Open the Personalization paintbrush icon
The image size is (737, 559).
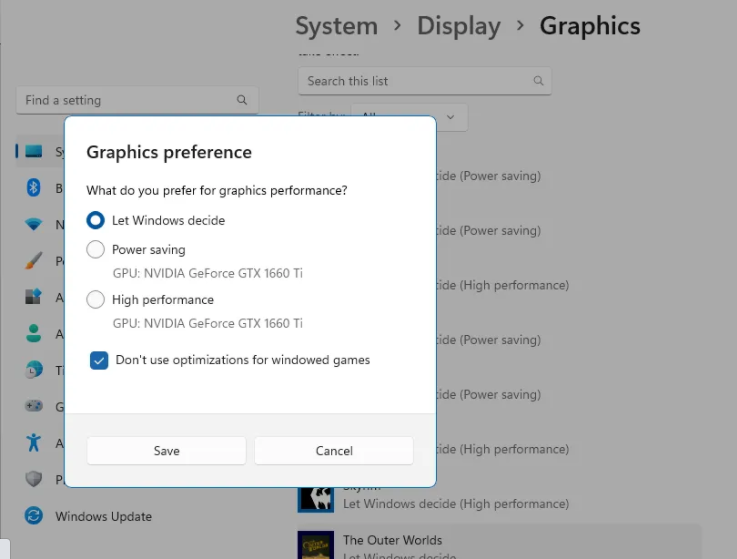pyautogui.click(x=33, y=260)
